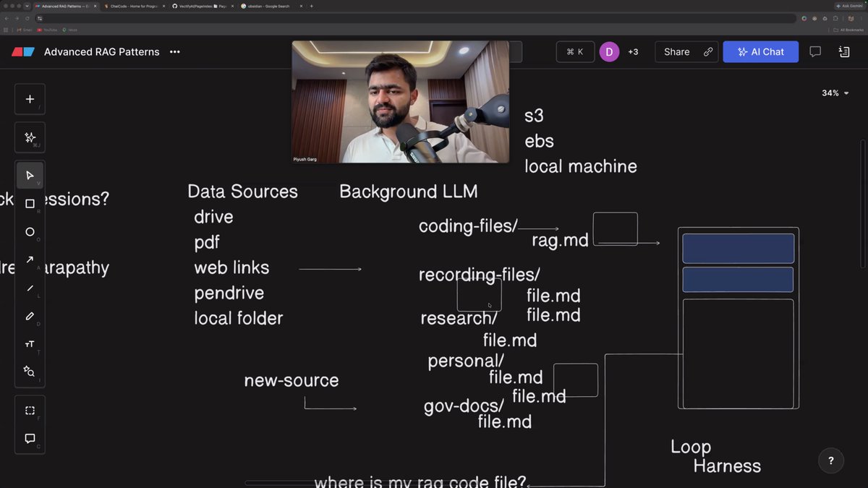This screenshot has width=868, height=488.
Task: Select the 'local folder' text
Action: click(x=238, y=318)
